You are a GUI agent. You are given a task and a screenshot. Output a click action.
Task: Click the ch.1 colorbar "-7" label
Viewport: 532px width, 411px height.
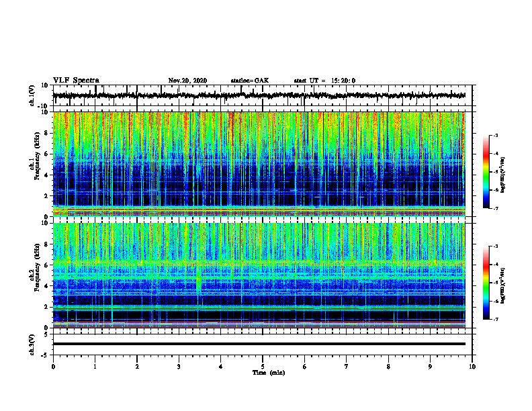tap(495, 208)
